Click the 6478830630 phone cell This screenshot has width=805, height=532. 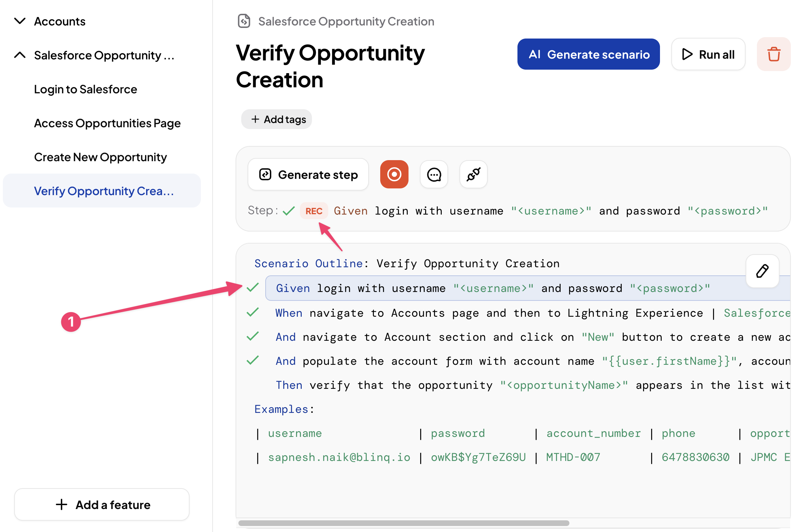point(695,457)
